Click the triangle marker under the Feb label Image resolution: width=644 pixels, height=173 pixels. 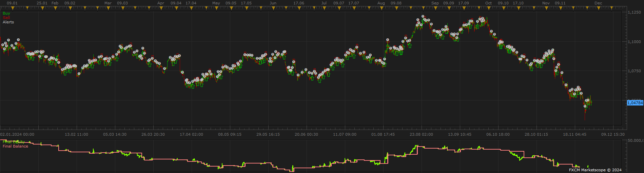(55, 8)
